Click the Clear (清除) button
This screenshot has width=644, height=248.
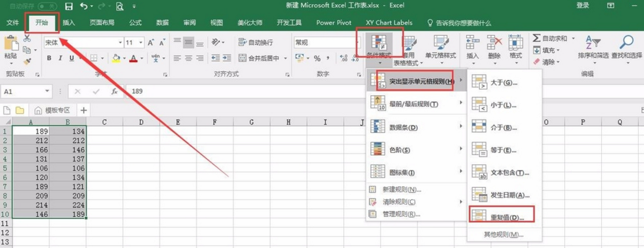[x=546, y=62]
